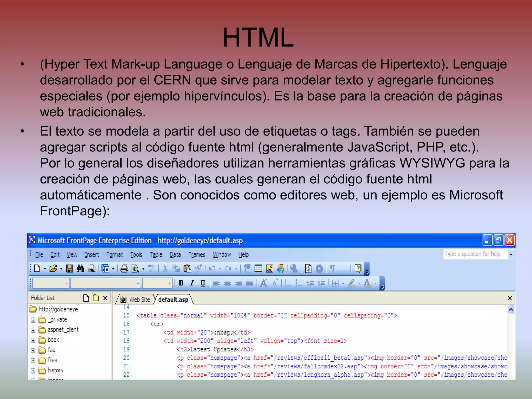Screen dimensions: 532x399
Task: Click the Find binoculars icon
Action: [x=80, y=268]
